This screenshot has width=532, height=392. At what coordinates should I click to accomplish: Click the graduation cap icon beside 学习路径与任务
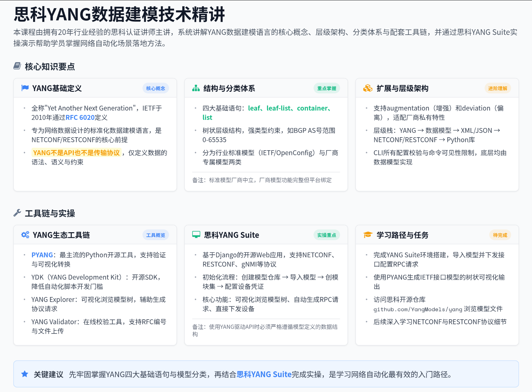coord(368,235)
